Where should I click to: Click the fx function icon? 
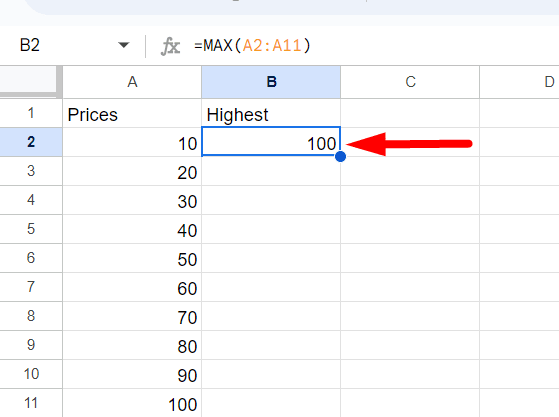pos(170,46)
